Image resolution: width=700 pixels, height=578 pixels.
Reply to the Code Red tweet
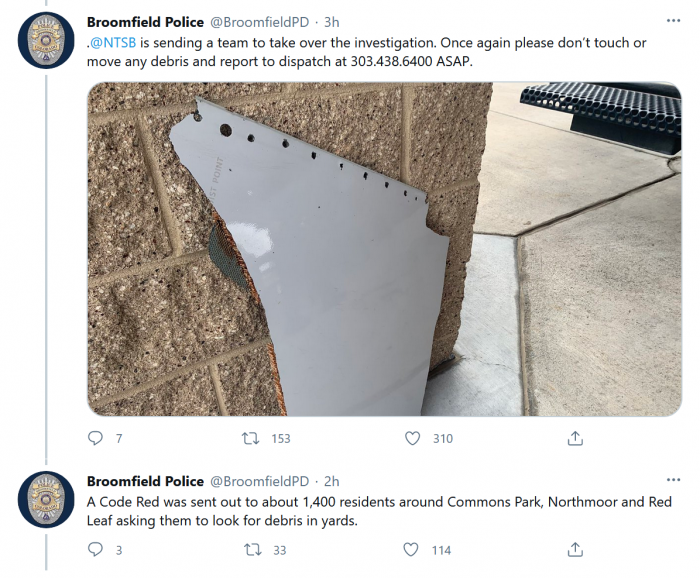click(x=95, y=549)
